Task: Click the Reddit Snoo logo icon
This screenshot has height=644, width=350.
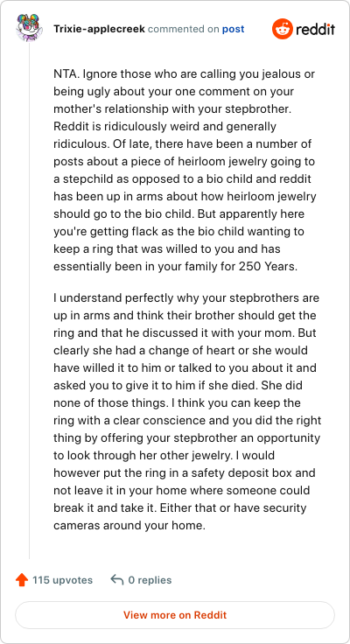Action: point(283,29)
